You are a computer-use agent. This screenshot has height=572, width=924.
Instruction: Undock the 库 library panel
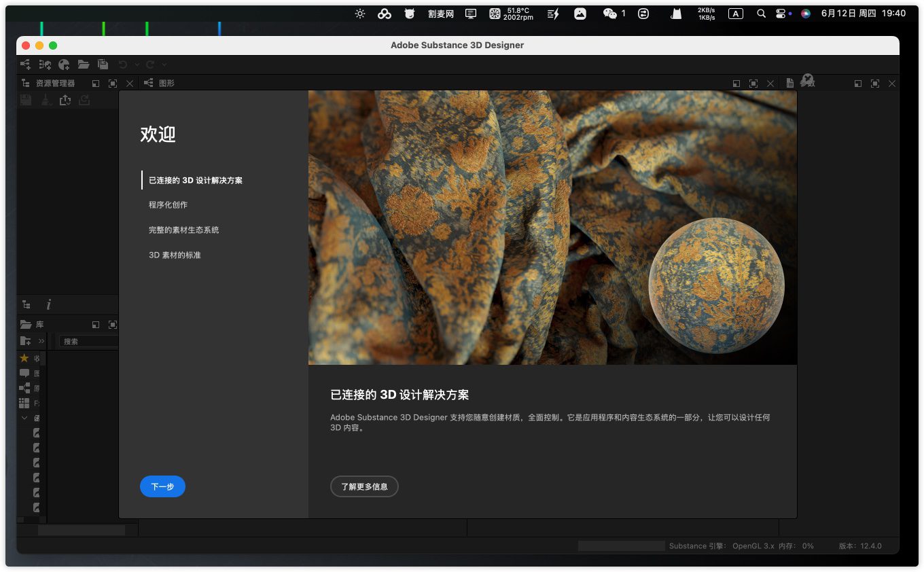[x=96, y=325]
